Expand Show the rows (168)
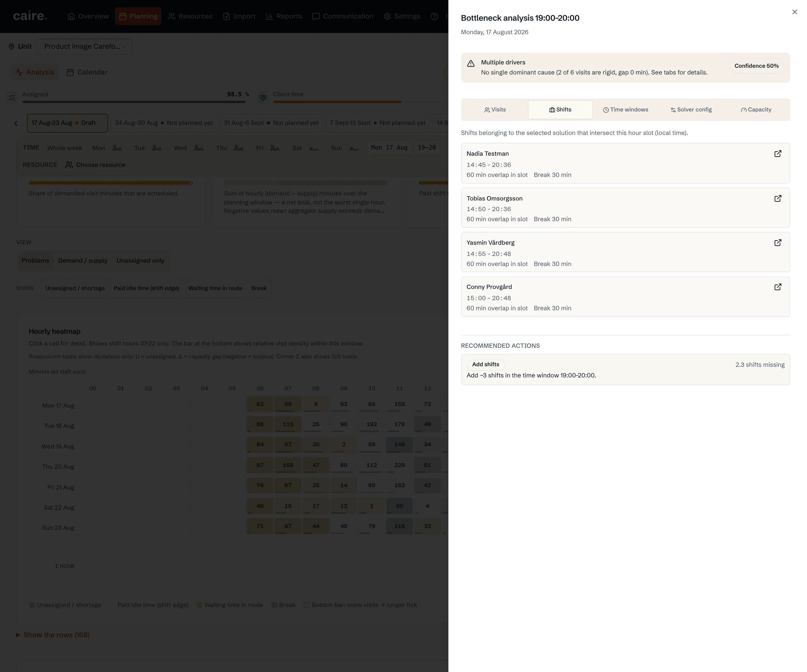Viewport: 807px width, 672px height. [x=53, y=635]
